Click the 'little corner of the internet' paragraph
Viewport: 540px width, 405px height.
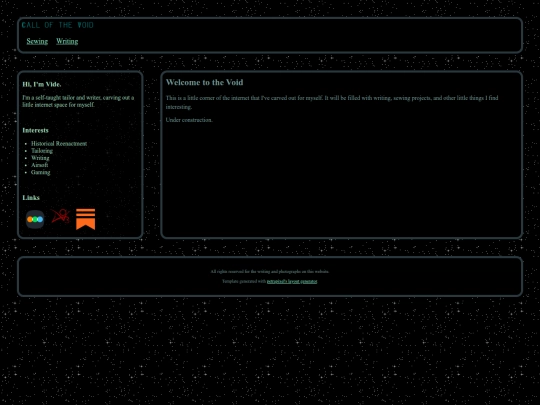coord(332,102)
